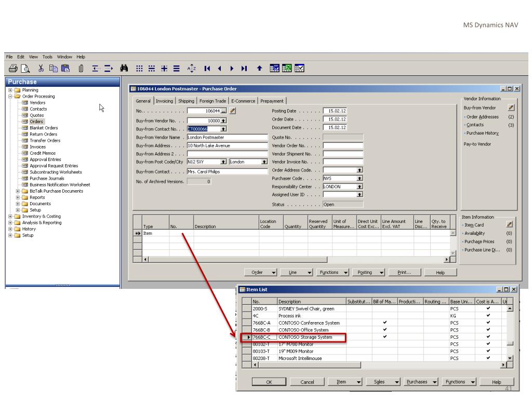Image resolution: width=532 pixels, height=399 pixels.
Task: Open the Window menu
Action: coord(64,57)
